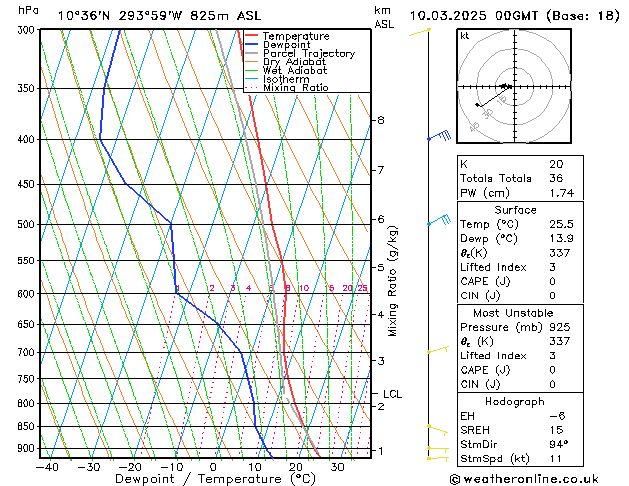Click the '500' hPa pressure axis label
Image resolution: width=629 pixels, height=486 pixels.
(x=26, y=224)
